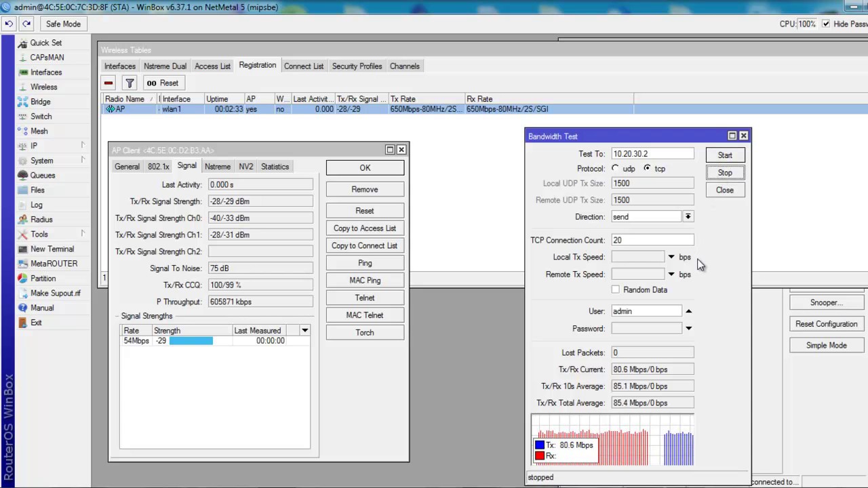Toggle the Hide Passwords checkbox
This screenshot has width=868, height=488.
(826, 24)
